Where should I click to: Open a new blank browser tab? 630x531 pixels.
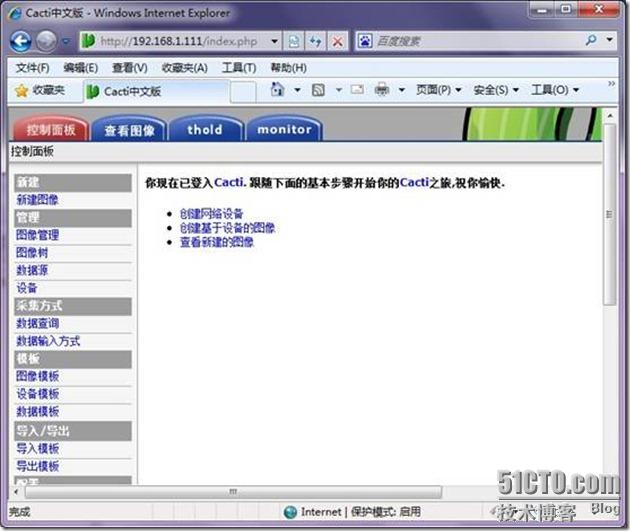(243, 92)
